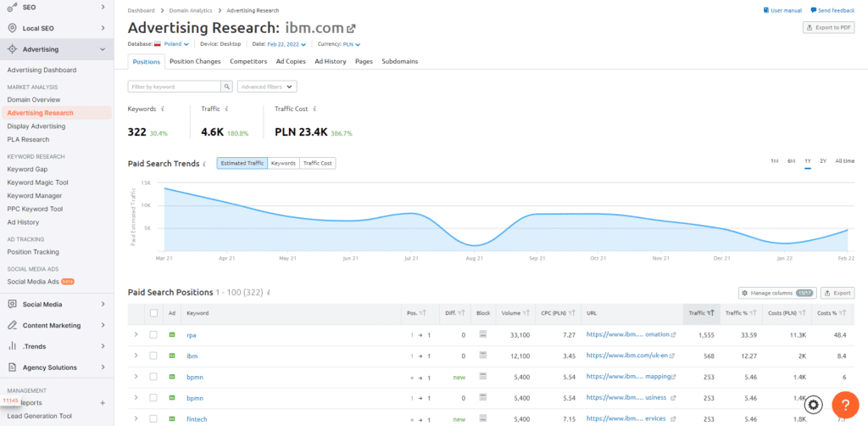Click plus icon next to Reports
Image resolution: width=868 pixels, height=426 pixels.
(x=103, y=403)
